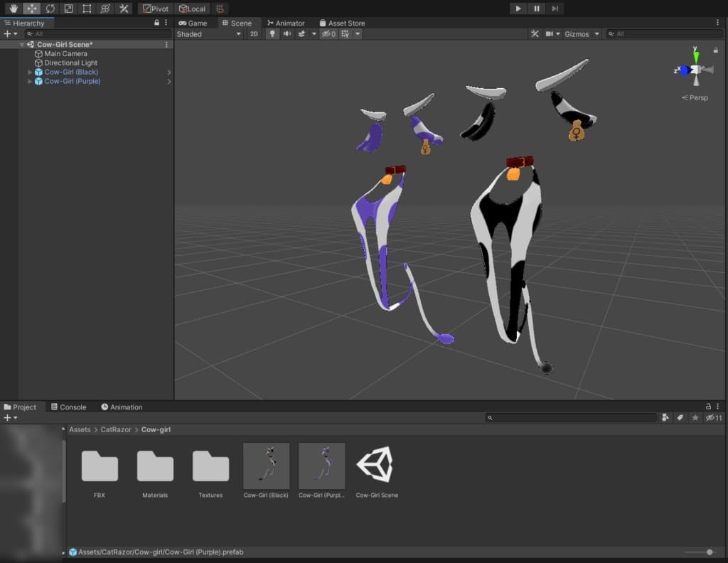Open the Materials folder
The image size is (728, 563).
[155, 467]
